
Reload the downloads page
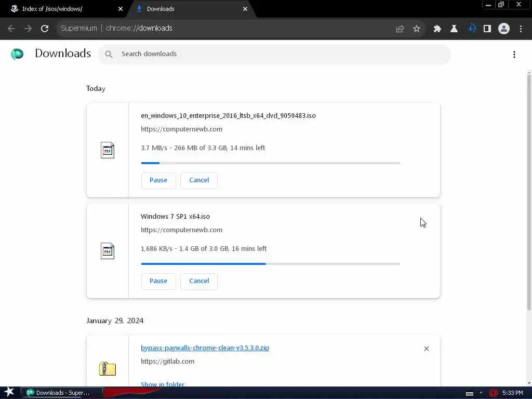pyautogui.click(x=45, y=29)
